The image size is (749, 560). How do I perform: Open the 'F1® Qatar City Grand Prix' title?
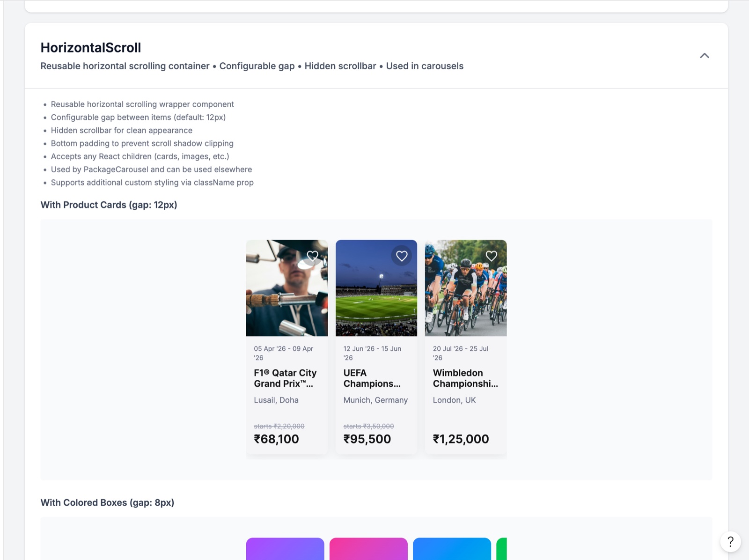pyautogui.click(x=285, y=378)
